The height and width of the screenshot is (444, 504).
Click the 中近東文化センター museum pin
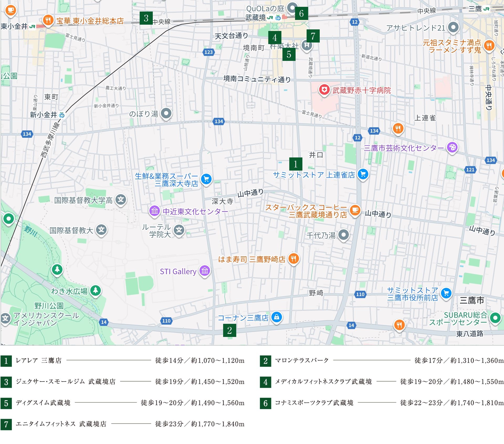tap(155, 211)
